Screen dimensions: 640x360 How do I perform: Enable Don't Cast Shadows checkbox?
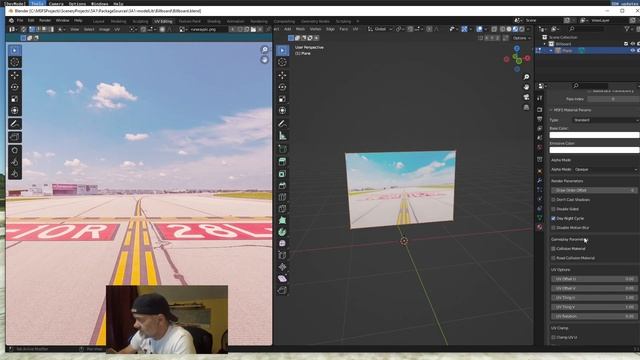pyautogui.click(x=553, y=200)
